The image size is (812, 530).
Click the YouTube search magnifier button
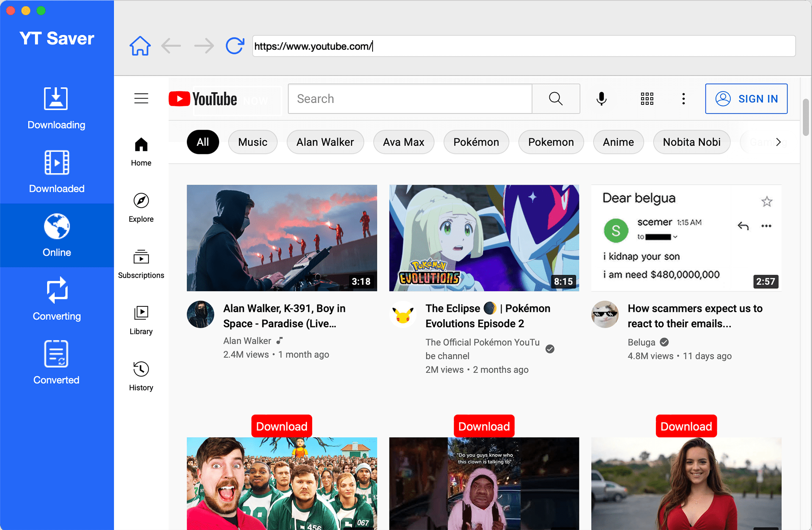click(x=556, y=99)
